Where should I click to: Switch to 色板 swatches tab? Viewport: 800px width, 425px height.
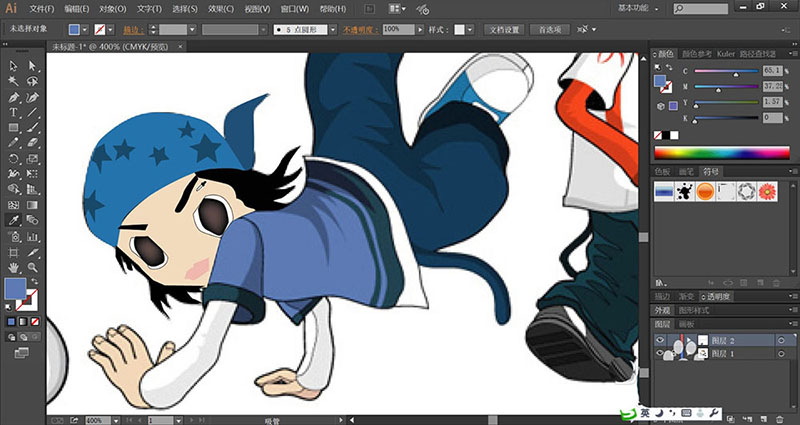coord(663,171)
